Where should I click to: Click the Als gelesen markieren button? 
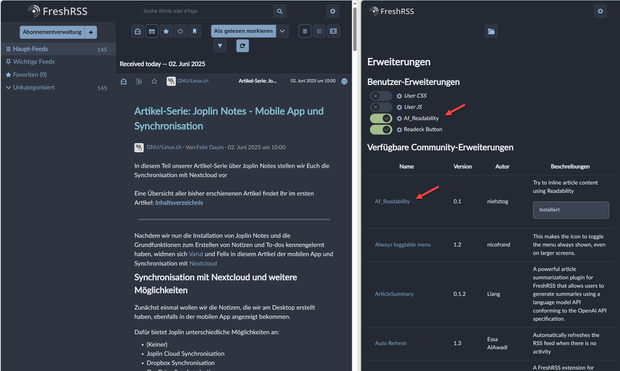point(244,31)
